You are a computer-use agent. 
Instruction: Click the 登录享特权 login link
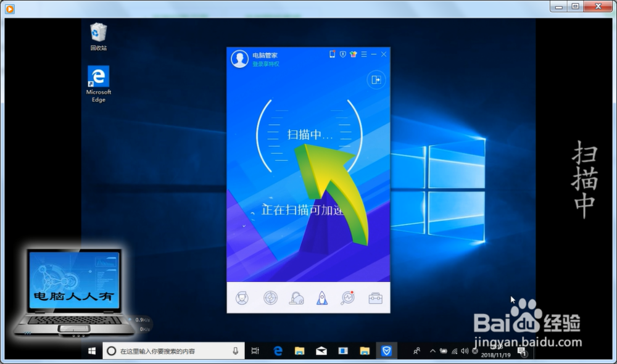tap(265, 64)
